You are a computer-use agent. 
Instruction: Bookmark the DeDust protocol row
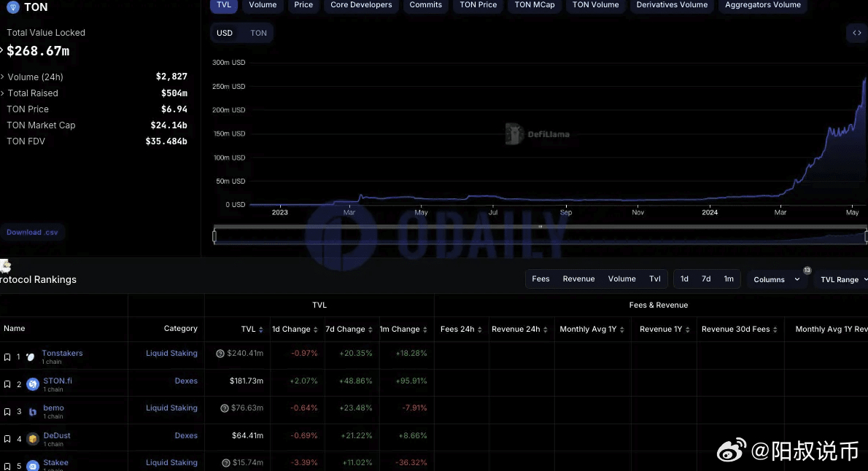(7, 439)
